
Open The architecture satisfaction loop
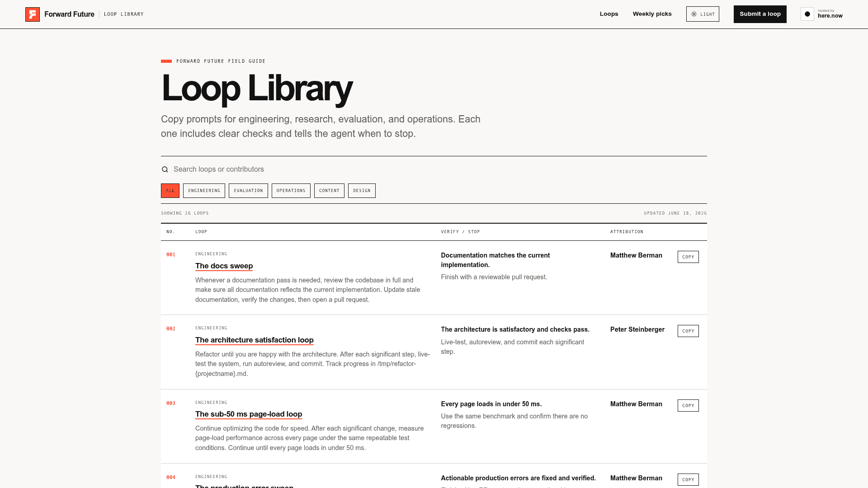[x=254, y=340]
